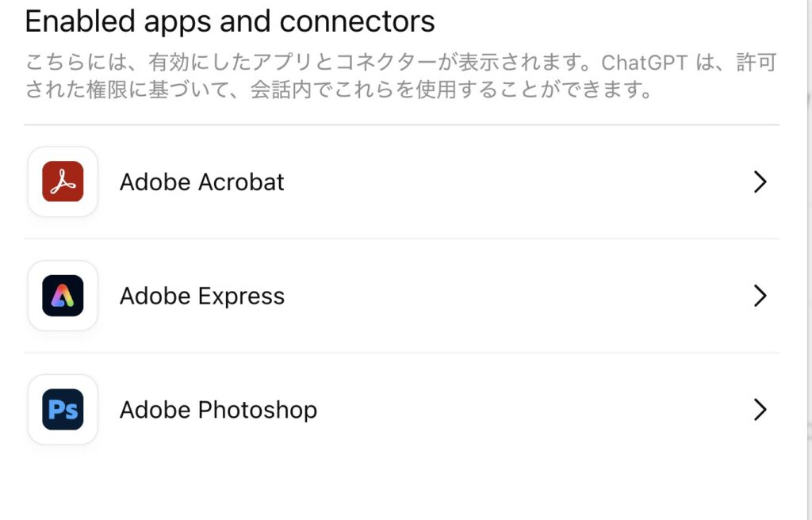Click empty space in the Adobe Acrobat row
Image resolution: width=812 pixels, height=520 pixels.
[x=515, y=182]
